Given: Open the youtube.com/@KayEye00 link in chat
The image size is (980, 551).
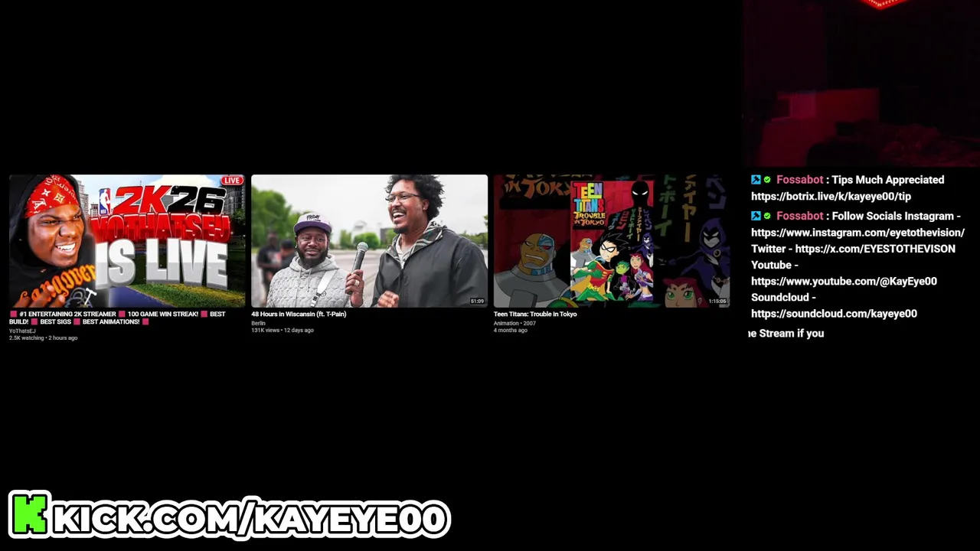Looking at the screenshot, I should pos(844,281).
